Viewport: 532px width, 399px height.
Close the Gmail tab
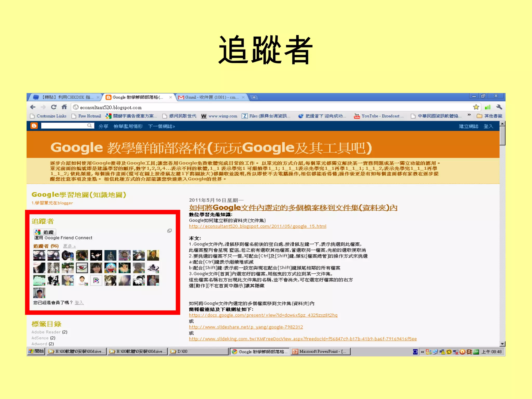tap(243, 97)
